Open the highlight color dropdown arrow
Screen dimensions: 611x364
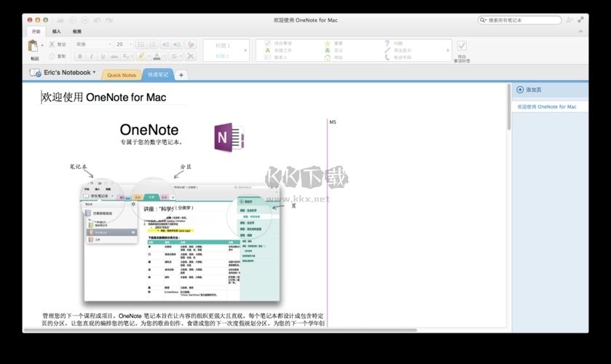149,57
